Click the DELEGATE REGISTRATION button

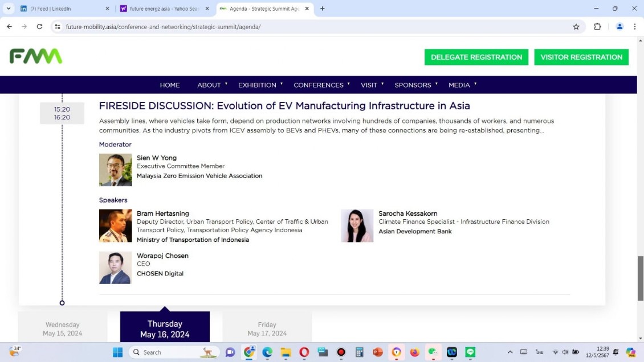[476, 57]
